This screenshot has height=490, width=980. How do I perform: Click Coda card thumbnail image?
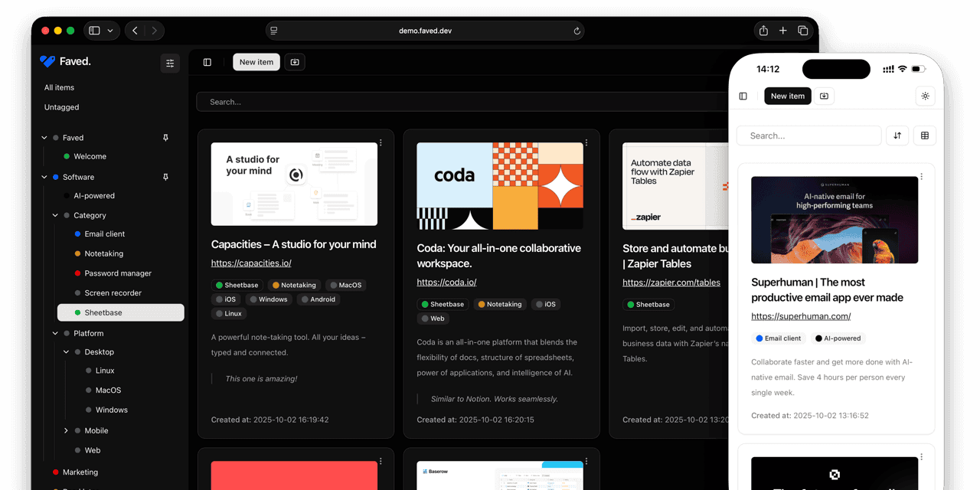pos(500,186)
